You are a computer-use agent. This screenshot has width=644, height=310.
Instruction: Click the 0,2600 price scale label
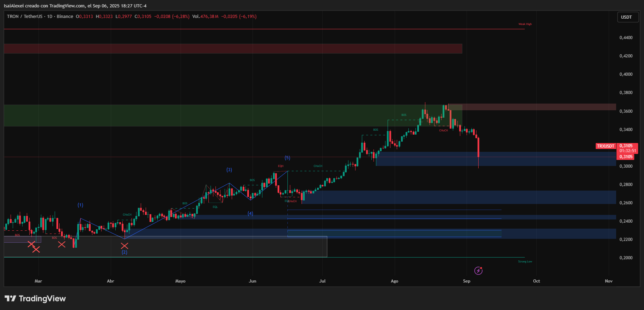coord(626,203)
